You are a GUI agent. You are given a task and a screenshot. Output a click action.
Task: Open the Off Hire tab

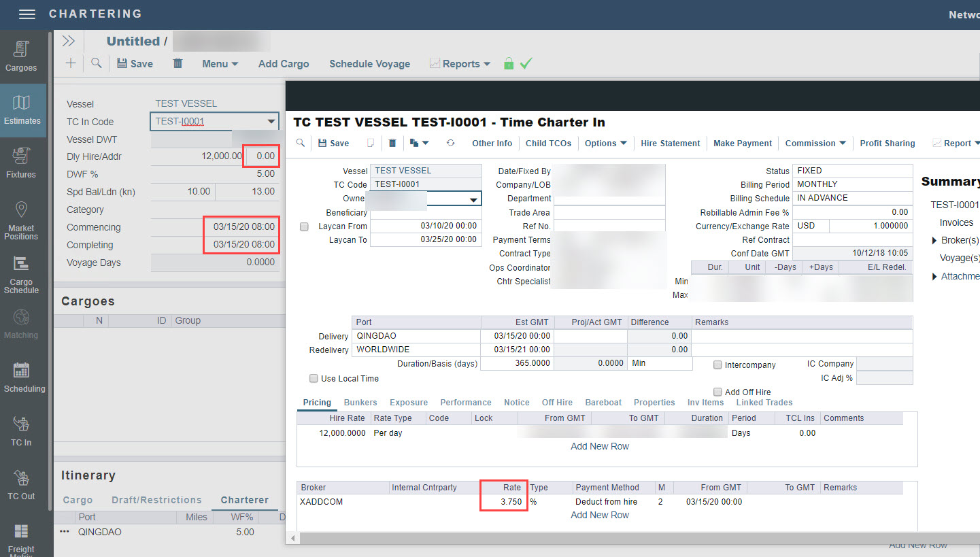557,403
